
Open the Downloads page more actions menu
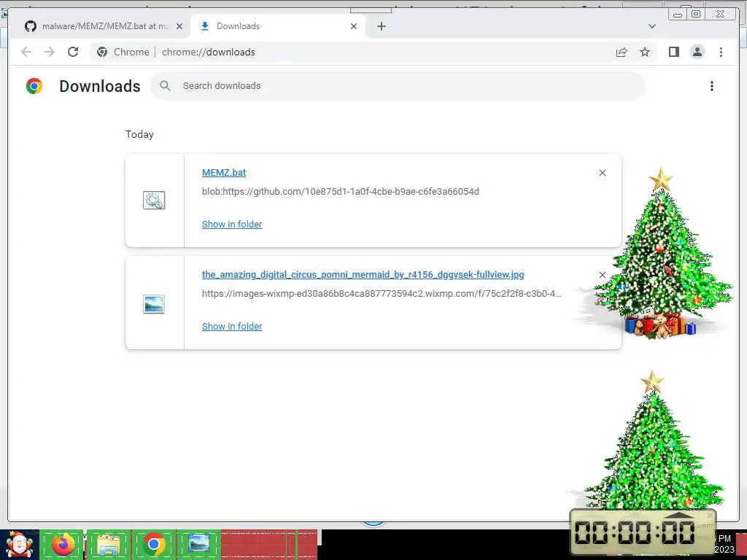712,86
